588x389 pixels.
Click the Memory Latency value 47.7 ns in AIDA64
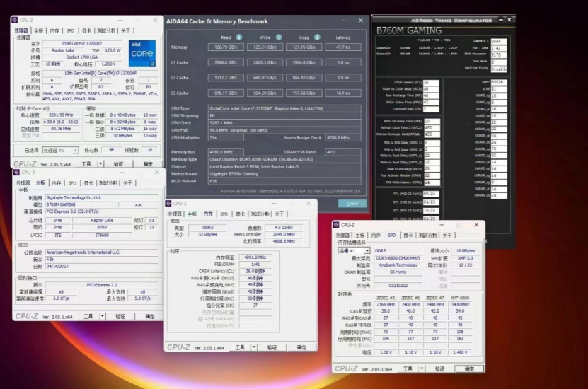343,47
